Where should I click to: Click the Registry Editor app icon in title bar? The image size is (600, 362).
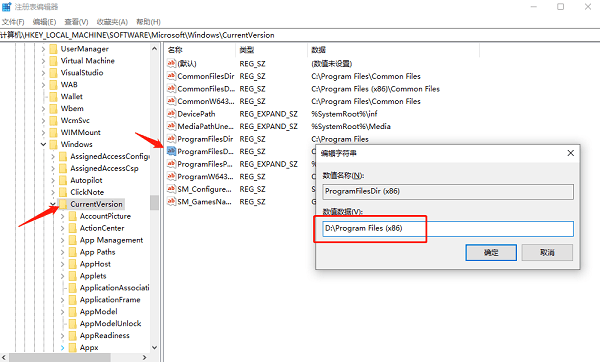coord(7,7)
